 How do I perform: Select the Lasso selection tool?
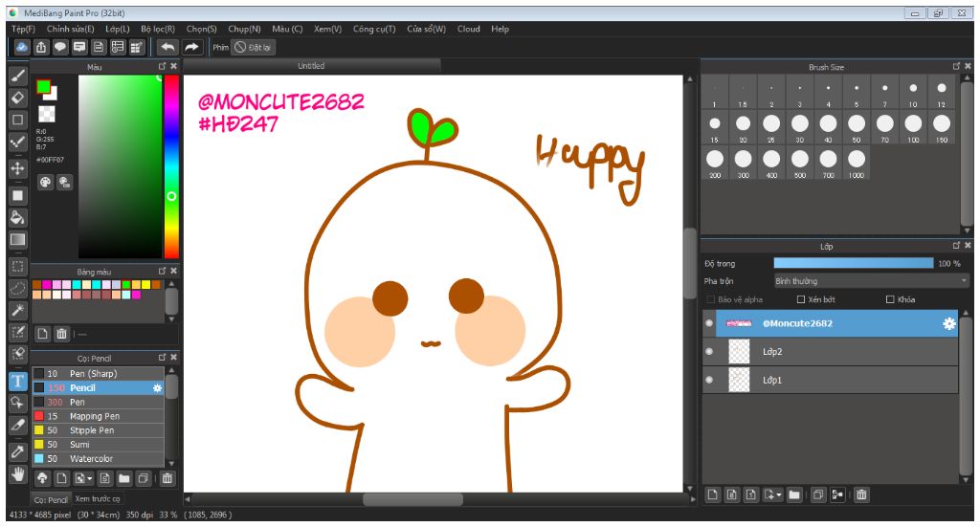[x=18, y=289]
